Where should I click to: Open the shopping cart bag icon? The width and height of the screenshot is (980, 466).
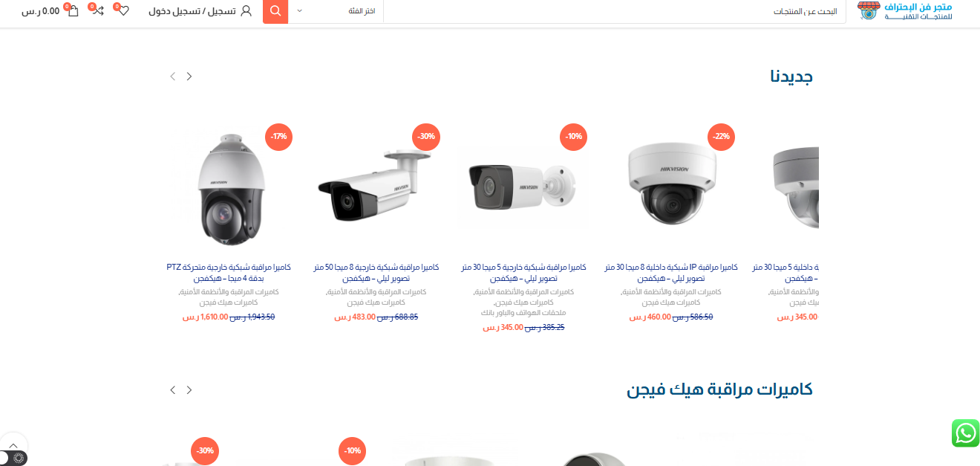pos(73,11)
